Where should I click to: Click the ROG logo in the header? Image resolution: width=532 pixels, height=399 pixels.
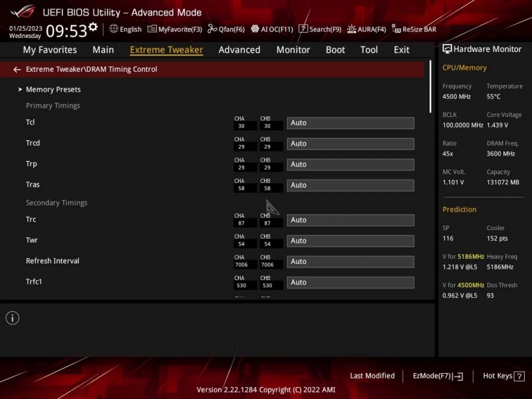[x=23, y=11]
